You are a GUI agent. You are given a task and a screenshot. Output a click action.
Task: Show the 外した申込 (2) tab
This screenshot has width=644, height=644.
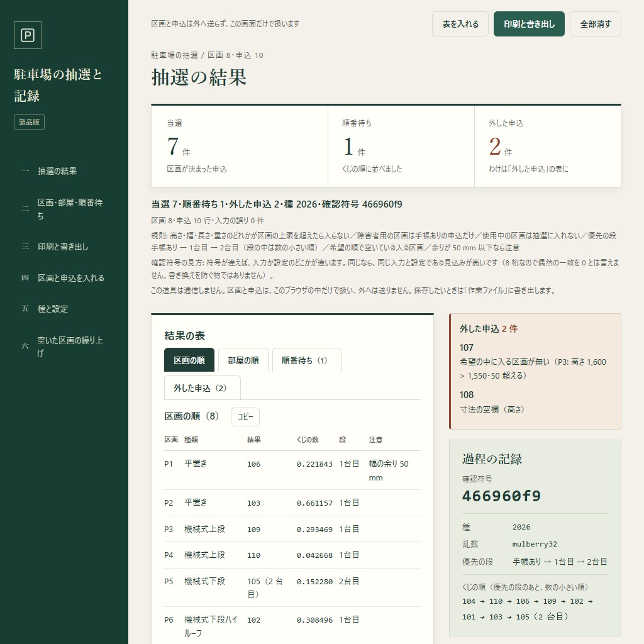pos(202,388)
